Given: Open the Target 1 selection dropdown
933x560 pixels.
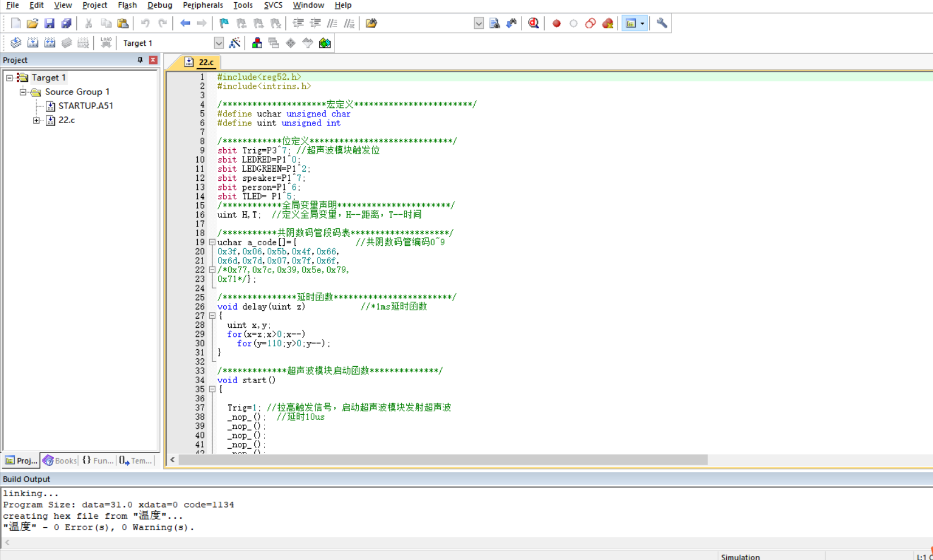Looking at the screenshot, I should 219,43.
